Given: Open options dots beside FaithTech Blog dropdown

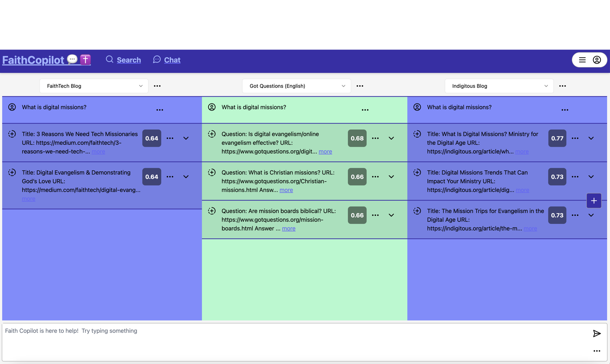Looking at the screenshot, I should [157, 86].
